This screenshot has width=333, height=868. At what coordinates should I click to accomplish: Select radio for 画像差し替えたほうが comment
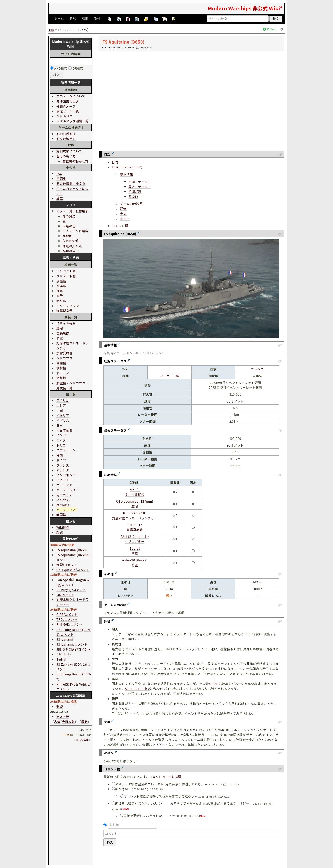[x=114, y=803]
